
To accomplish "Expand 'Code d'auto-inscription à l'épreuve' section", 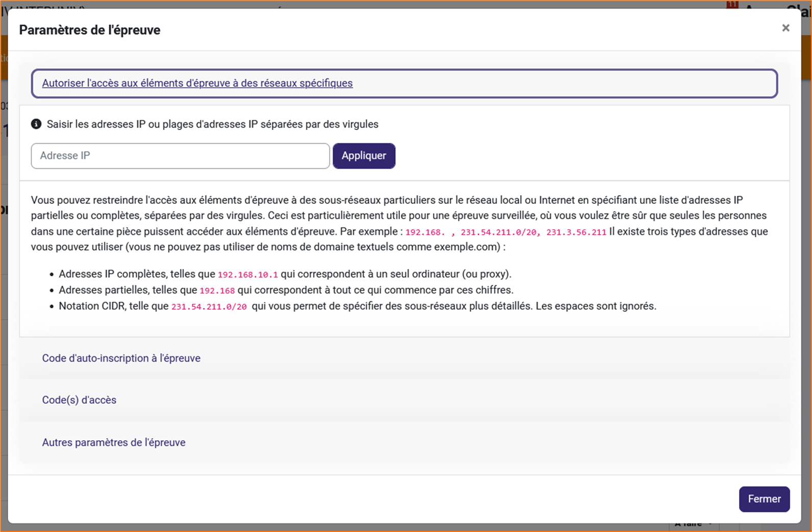I will tap(121, 358).
